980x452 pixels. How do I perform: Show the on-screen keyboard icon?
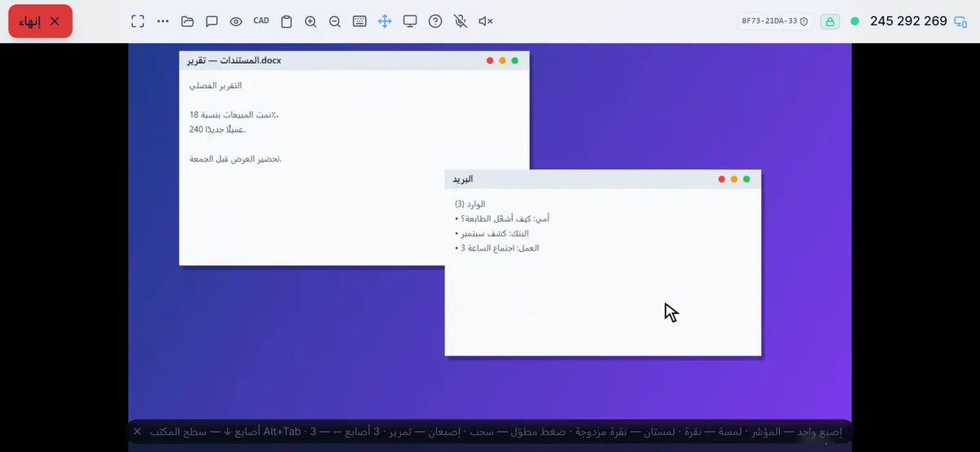(359, 21)
